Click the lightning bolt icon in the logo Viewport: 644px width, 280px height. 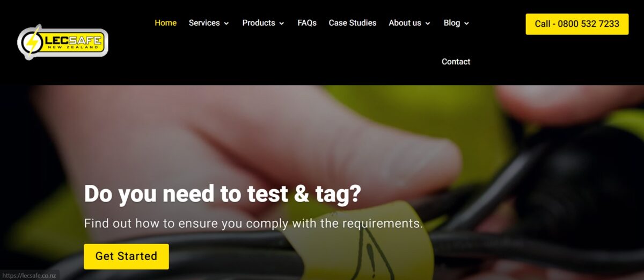(33, 42)
